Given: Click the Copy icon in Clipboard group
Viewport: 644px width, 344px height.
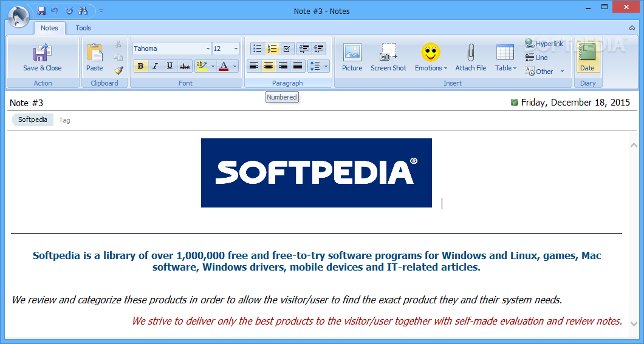Looking at the screenshot, I should (118, 57).
